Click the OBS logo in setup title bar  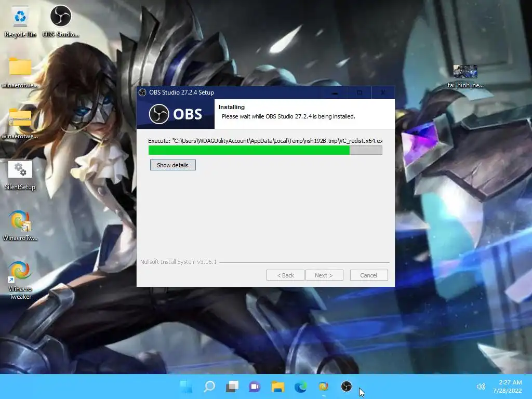coord(142,92)
